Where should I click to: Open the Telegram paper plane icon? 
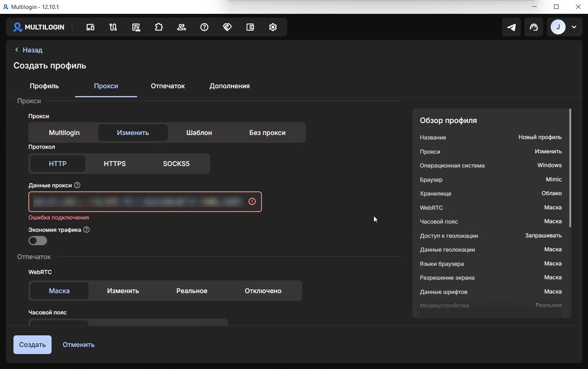pyautogui.click(x=511, y=27)
